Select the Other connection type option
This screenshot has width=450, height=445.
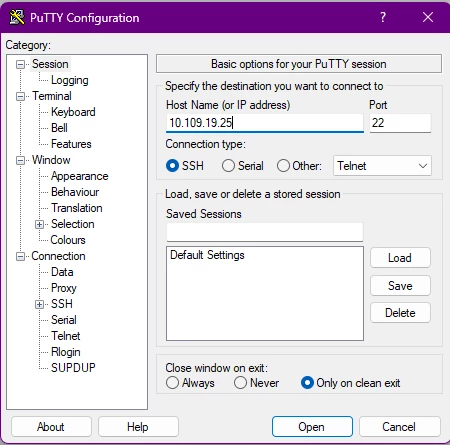(283, 166)
